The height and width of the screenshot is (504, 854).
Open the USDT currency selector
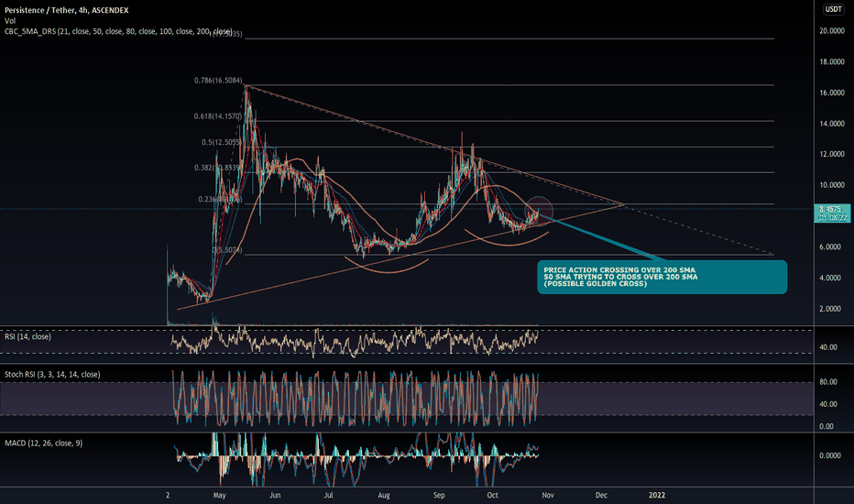(833, 9)
